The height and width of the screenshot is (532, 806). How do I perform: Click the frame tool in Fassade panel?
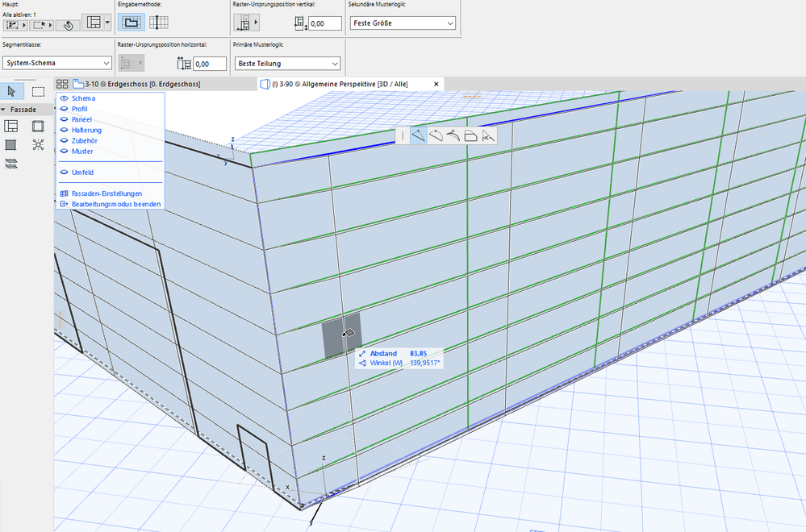[38, 126]
